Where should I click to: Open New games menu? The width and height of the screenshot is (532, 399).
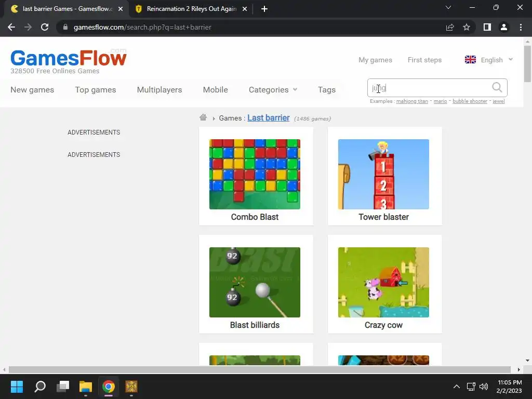(32, 89)
